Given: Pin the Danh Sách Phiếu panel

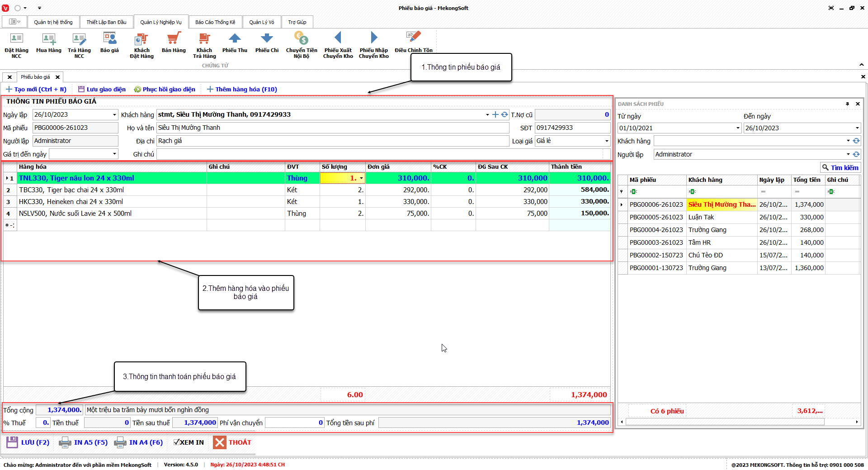Looking at the screenshot, I should click(847, 104).
